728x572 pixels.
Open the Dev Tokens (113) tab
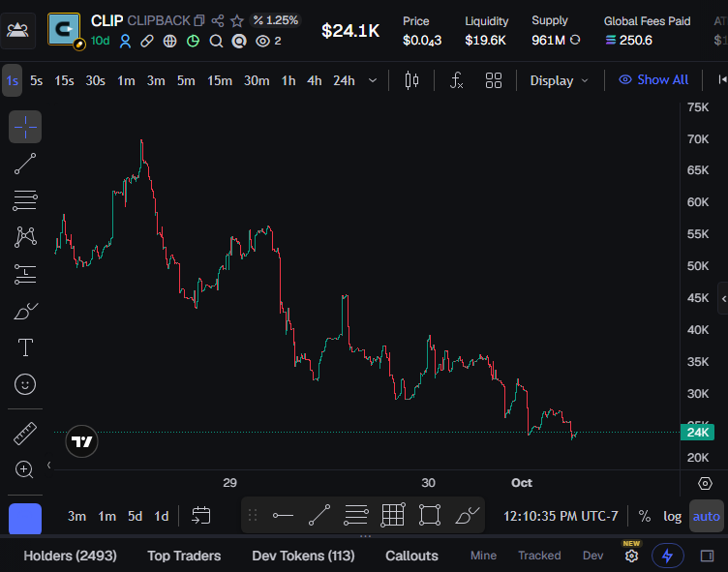[303, 556]
